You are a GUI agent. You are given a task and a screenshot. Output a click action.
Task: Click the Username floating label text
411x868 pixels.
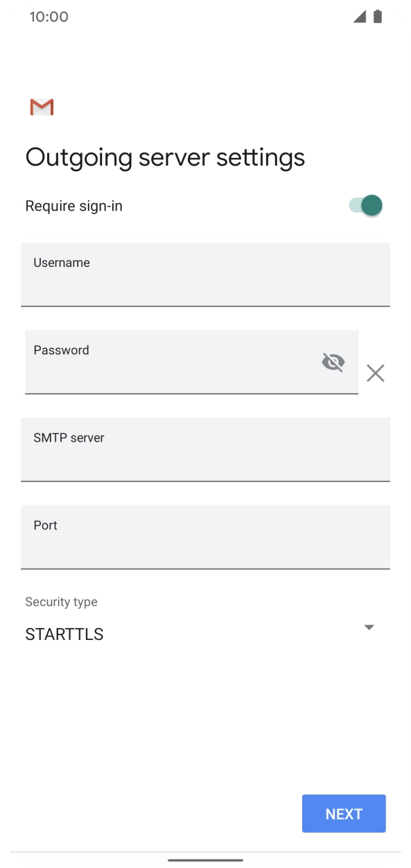[x=62, y=263]
